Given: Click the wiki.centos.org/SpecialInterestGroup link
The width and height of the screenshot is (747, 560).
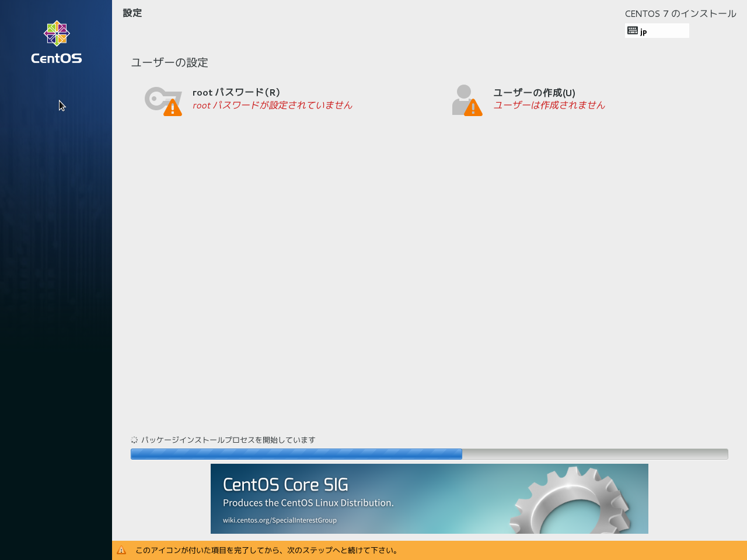Looking at the screenshot, I should 280,520.
